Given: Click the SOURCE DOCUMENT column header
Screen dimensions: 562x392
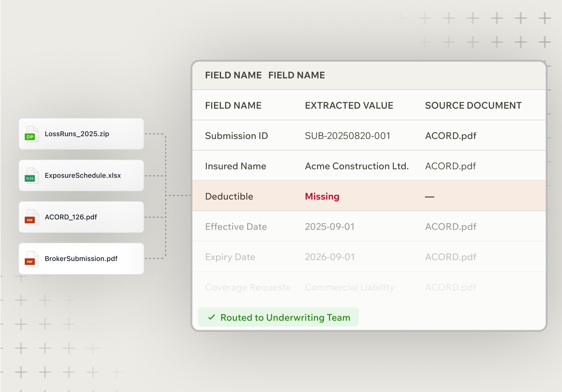Looking at the screenshot, I should (473, 106).
